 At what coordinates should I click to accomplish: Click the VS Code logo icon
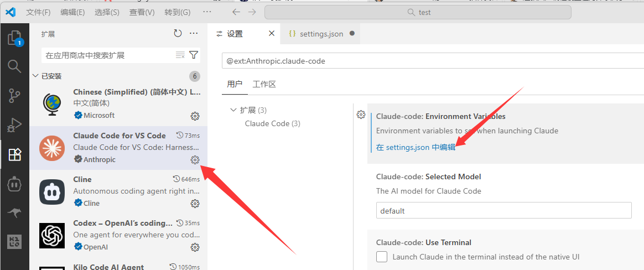click(x=11, y=12)
